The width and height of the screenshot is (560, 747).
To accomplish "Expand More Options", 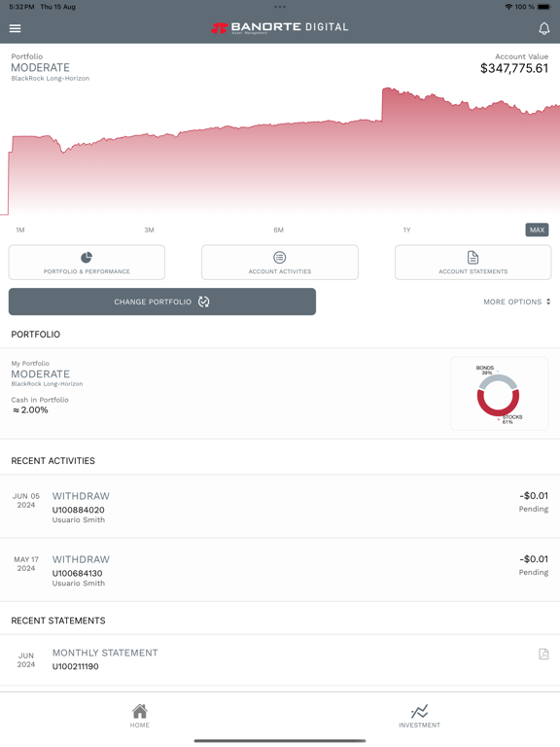I will (517, 302).
